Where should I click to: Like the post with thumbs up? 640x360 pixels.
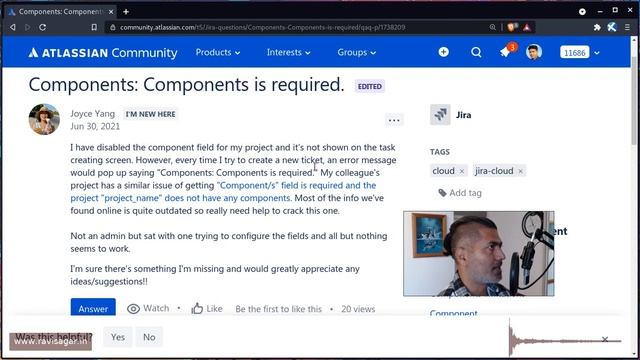[x=207, y=309]
